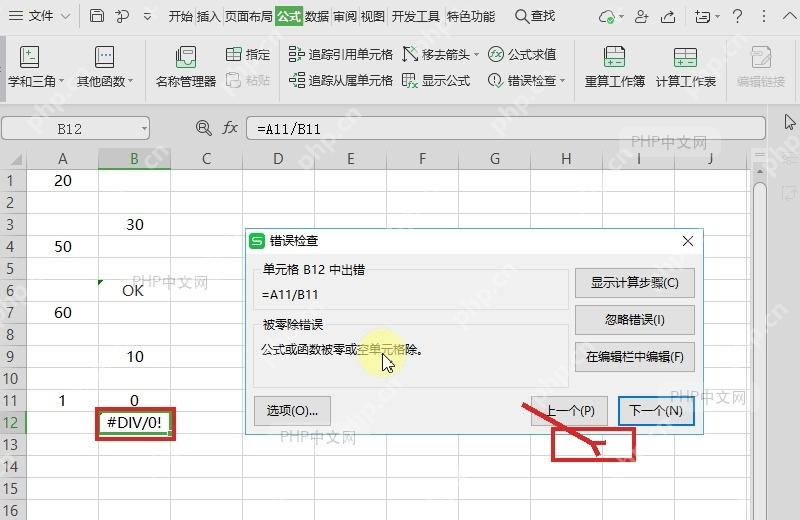Open the 审阅 tab
The width and height of the screenshot is (800, 520).
coord(345,16)
